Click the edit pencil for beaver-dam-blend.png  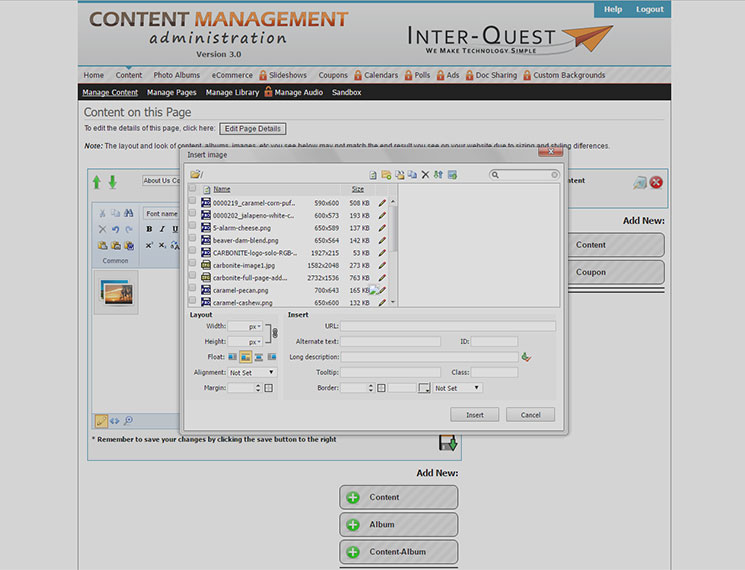382,240
